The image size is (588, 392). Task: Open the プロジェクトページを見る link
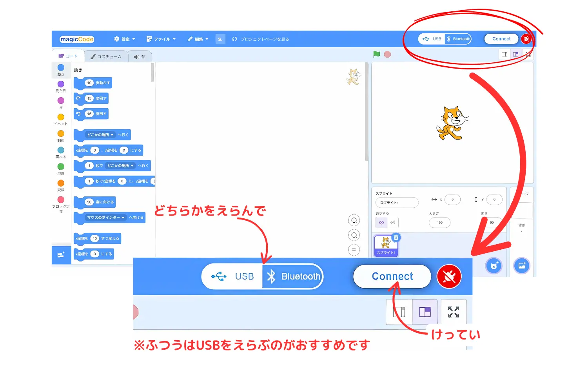click(x=261, y=39)
